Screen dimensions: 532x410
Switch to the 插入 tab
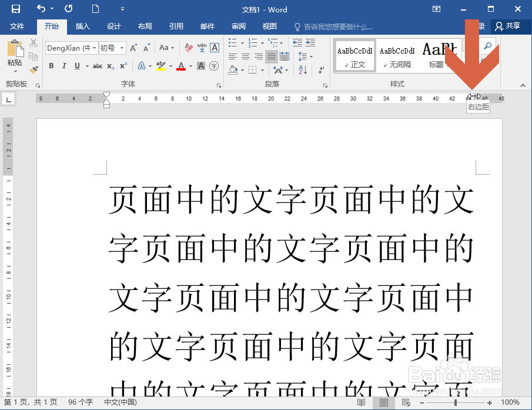pos(82,26)
